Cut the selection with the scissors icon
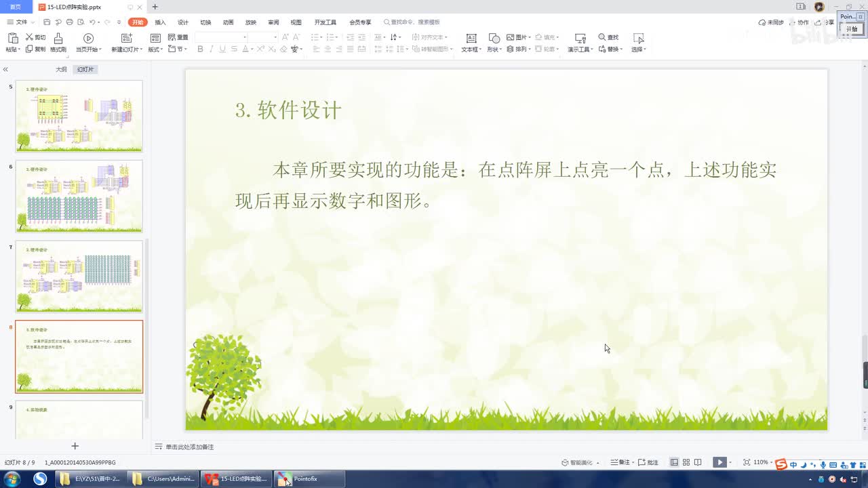This screenshot has height=488, width=868. [29, 37]
